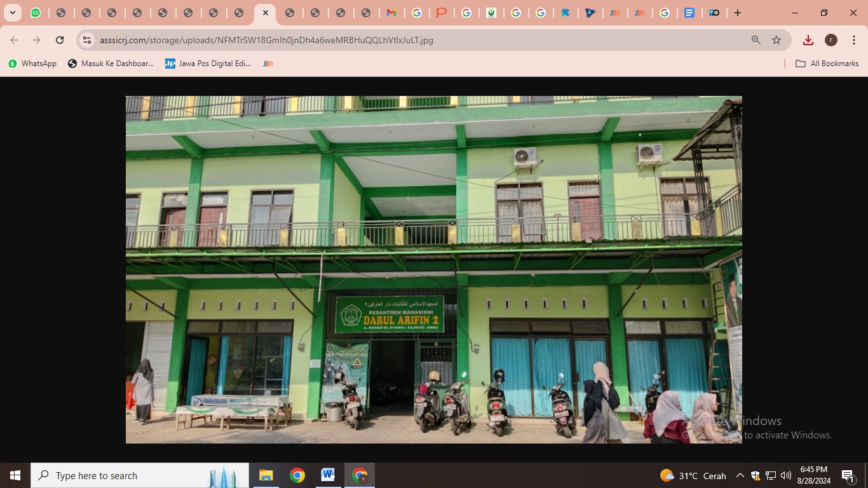Open Microsoft Word from taskbar
Viewport: 868px width, 488px height.
(x=328, y=475)
